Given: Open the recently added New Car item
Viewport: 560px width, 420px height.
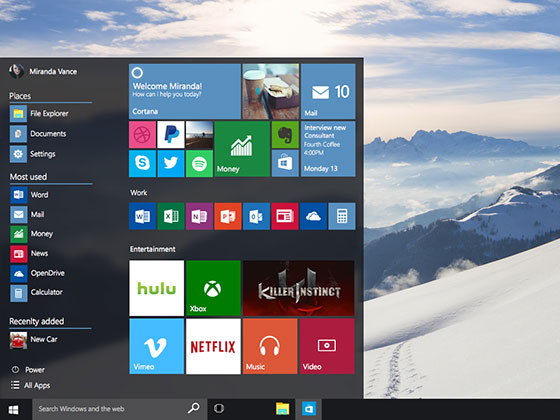Looking at the screenshot, I should tap(34, 340).
